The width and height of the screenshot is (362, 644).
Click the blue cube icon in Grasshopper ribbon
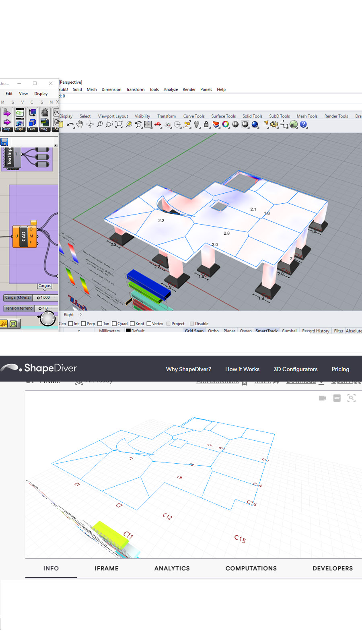click(33, 122)
